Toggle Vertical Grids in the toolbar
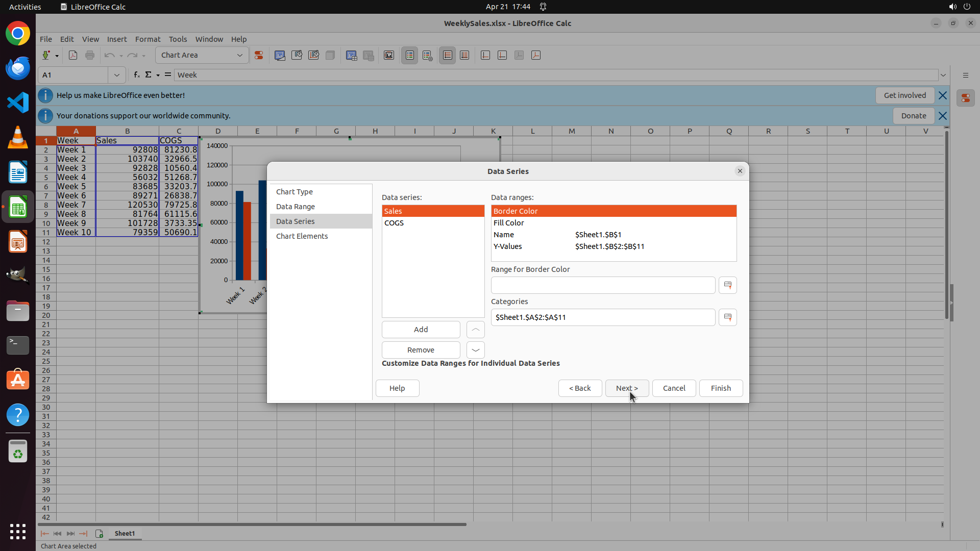The width and height of the screenshot is (980, 551). 464,55
